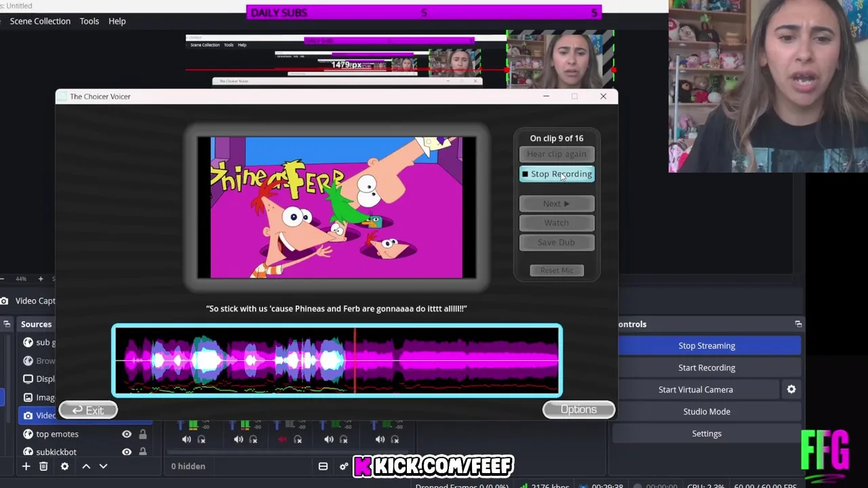Screen dimensions: 868x488
Task: Select the top emotes source
Action: click(x=57, y=434)
